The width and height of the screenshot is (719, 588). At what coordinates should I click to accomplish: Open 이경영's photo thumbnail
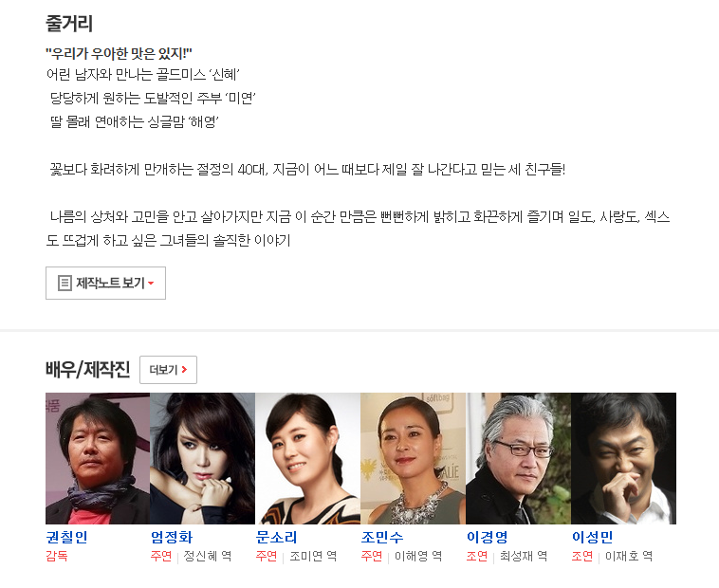click(519, 458)
